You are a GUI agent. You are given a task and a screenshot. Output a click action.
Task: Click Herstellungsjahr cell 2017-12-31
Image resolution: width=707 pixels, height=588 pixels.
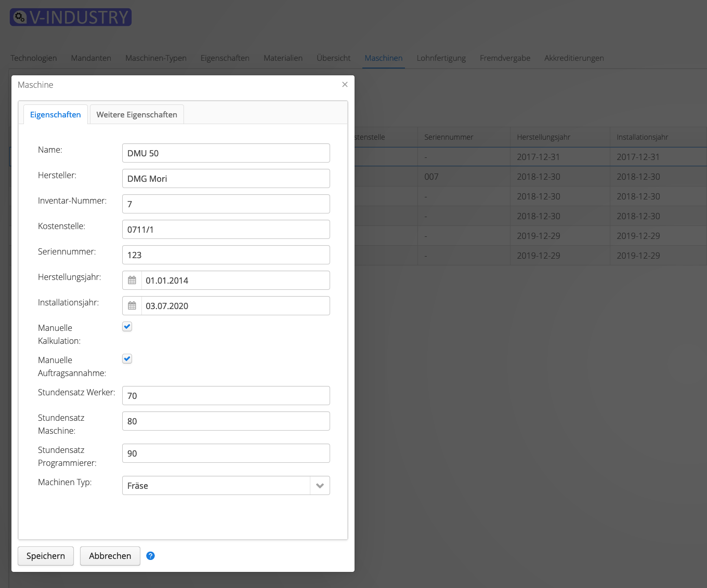(560, 157)
